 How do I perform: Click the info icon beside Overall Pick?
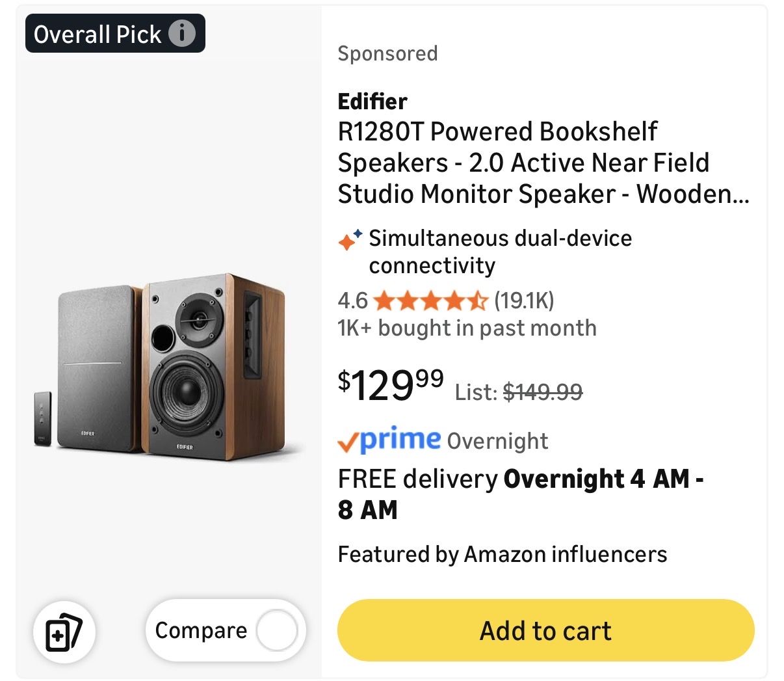(x=182, y=33)
